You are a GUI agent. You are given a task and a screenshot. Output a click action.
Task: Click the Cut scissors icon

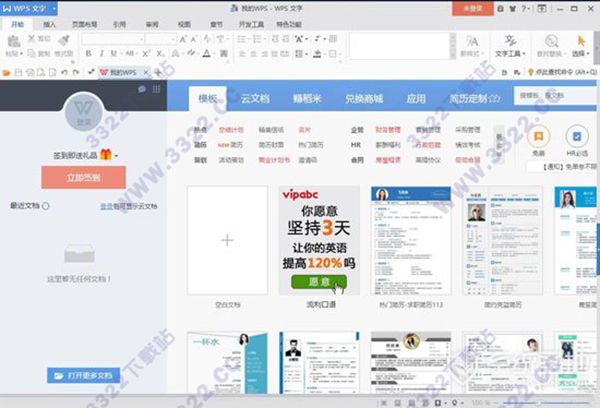coord(31,39)
